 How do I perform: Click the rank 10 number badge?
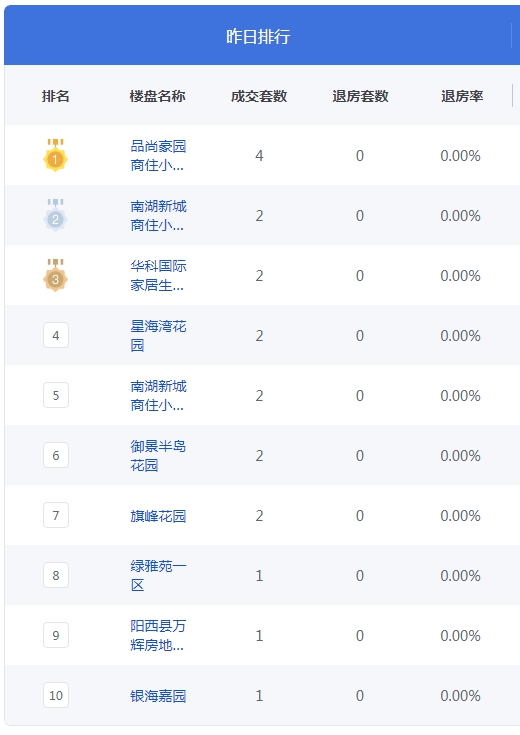56,695
